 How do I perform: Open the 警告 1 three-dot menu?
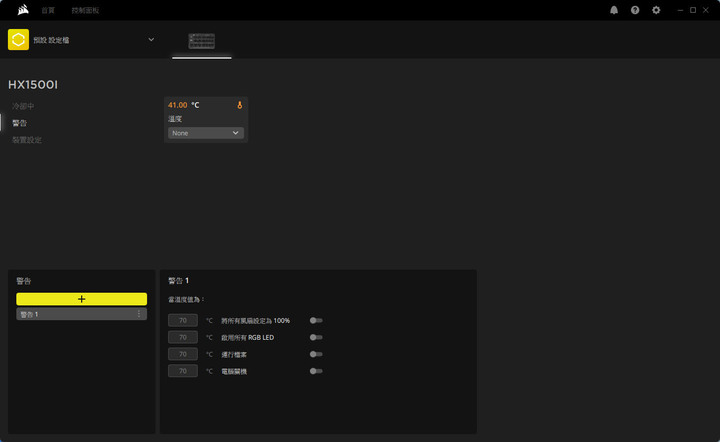(x=139, y=314)
